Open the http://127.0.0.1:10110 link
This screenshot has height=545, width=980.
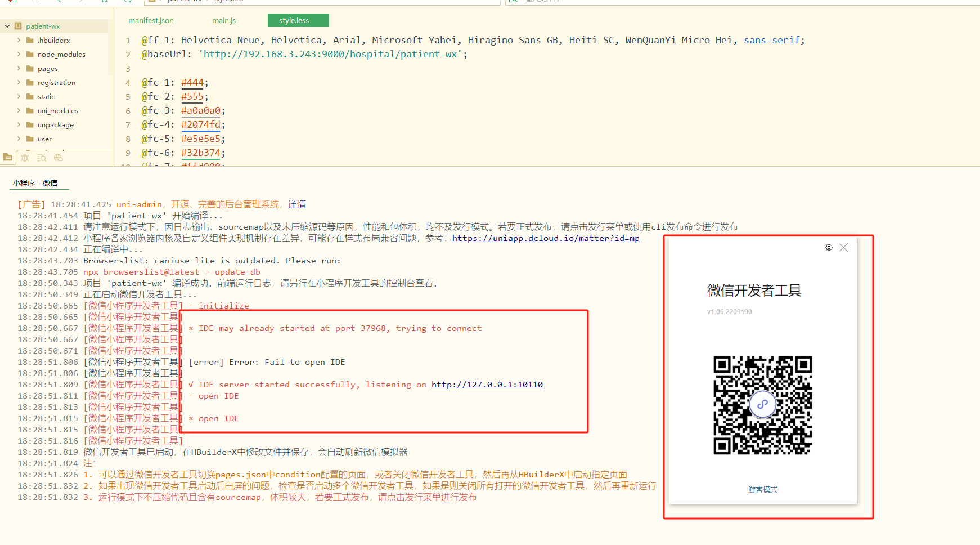click(x=487, y=385)
